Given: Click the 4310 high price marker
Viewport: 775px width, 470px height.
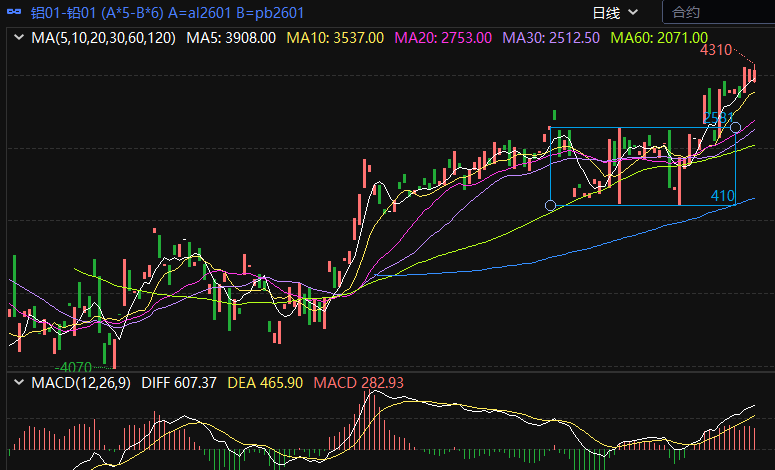Looking at the screenshot, I should pos(714,49).
